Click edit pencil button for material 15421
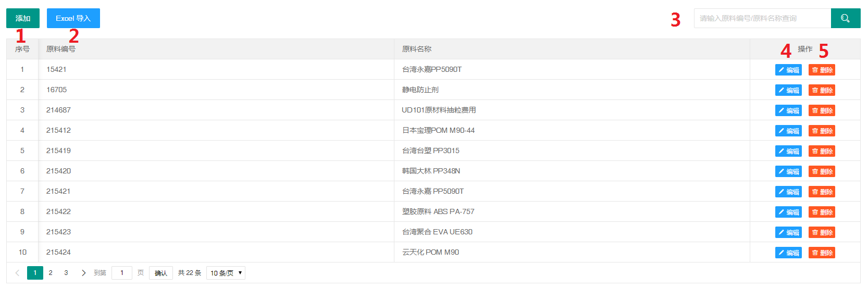868x288 pixels. (x=788, y=70)
